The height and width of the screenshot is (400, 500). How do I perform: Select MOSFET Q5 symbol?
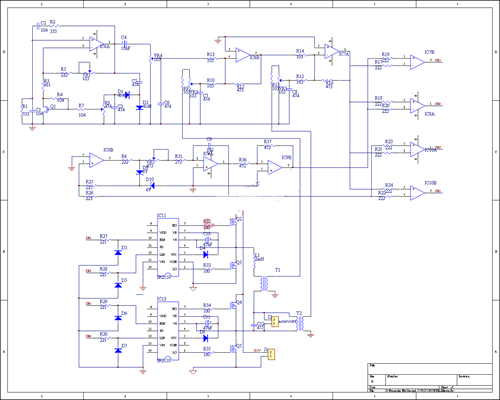click(x=234, y=348)
